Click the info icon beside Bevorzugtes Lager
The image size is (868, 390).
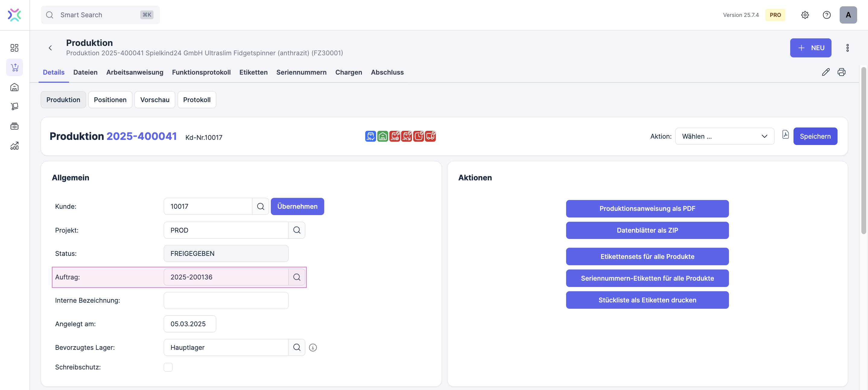pyautogui.click(x=313, y=347)
